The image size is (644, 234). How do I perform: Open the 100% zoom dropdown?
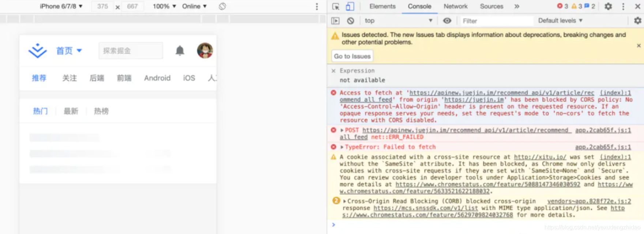pos(164,6)
